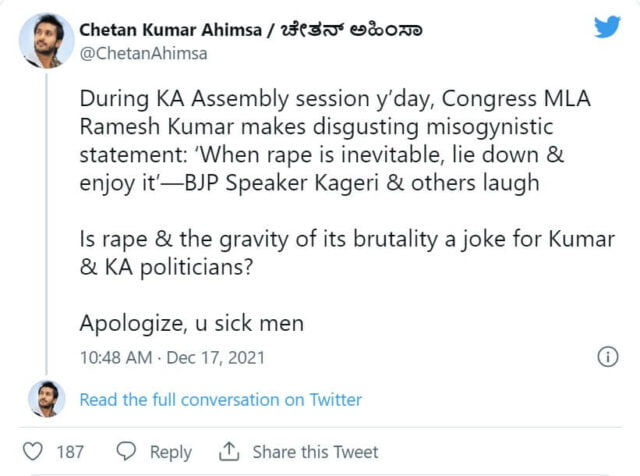This screenshot has height=476, width=640.
Task: Click the share upload arrow icon
Action: coord(229,452)
